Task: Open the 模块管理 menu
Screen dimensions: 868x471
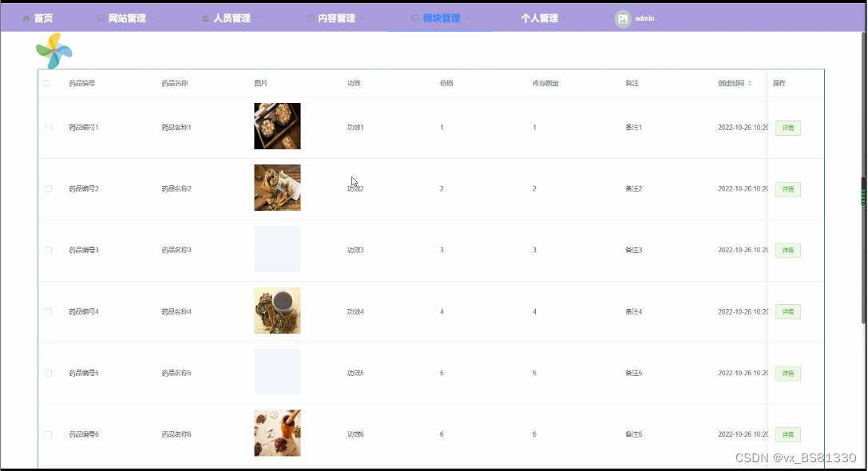Action: tap(442, 18)
